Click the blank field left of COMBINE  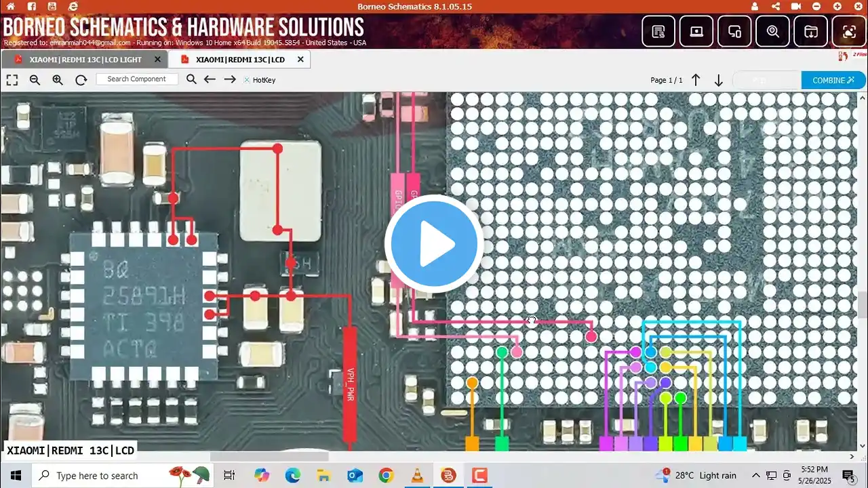coord(766,80)
